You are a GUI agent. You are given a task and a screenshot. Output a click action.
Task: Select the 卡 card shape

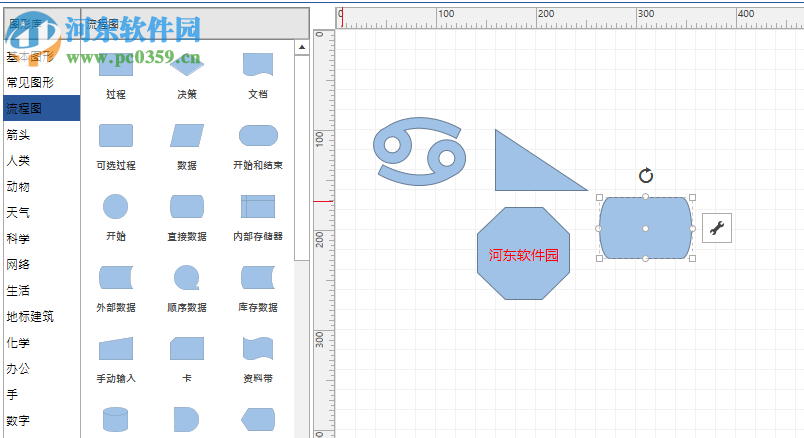(x=187, y=348)
